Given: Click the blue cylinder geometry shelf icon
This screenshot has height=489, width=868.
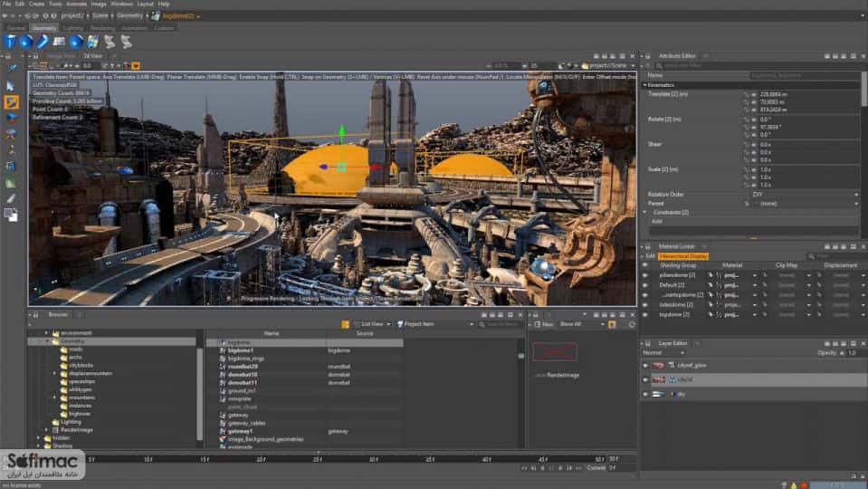Looking at the screenshot, I should [43, 42].
